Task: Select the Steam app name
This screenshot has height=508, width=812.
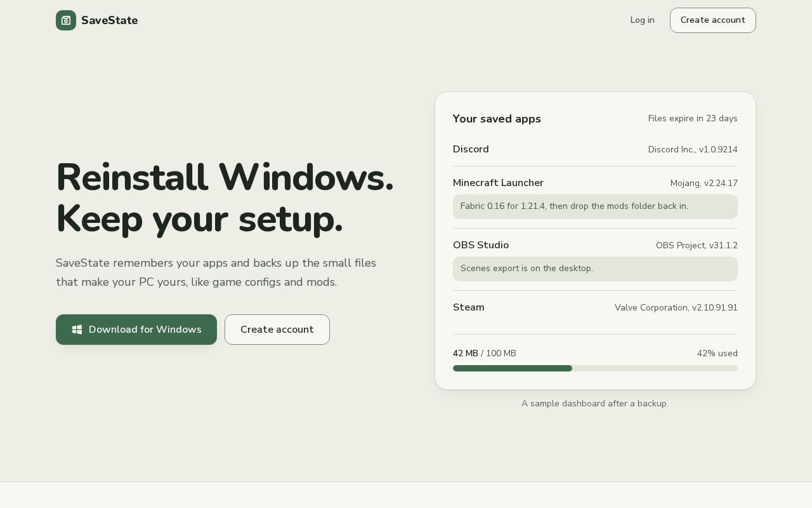Action: point(469,307)
